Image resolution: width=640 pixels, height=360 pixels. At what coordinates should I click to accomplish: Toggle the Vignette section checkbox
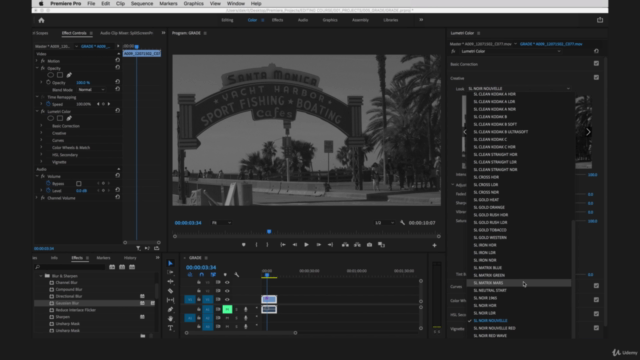(x=596, y=328)
